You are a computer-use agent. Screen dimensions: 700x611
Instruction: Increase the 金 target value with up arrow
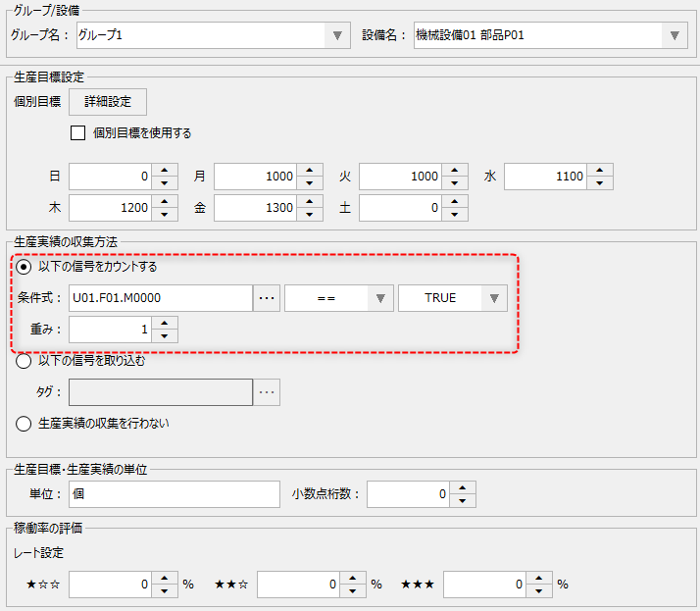(311, 201)
